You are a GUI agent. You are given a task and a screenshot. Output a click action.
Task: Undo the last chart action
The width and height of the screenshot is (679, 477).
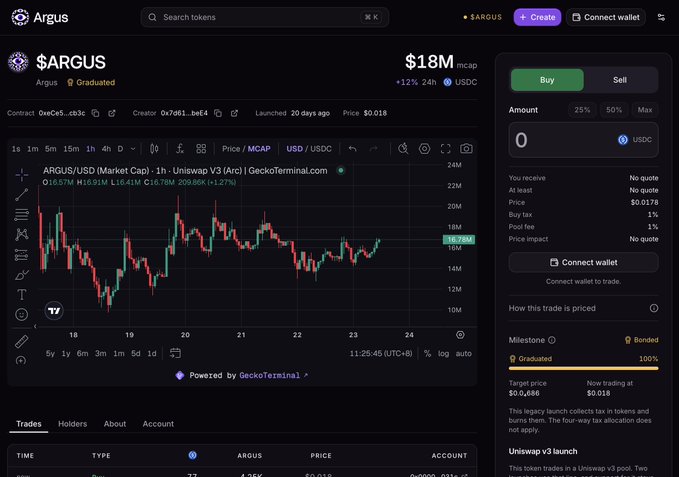(x=352, y=149)
